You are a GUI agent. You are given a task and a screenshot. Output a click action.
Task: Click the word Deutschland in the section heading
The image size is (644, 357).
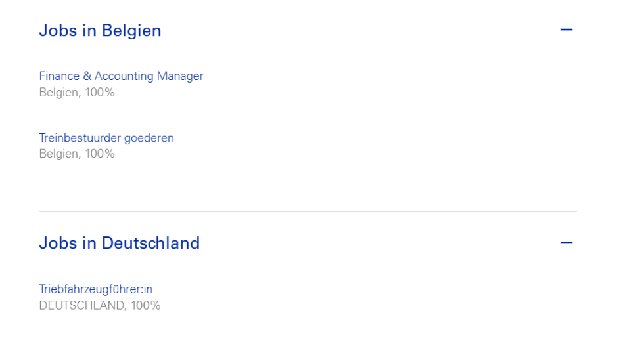(x=150, y=243)
